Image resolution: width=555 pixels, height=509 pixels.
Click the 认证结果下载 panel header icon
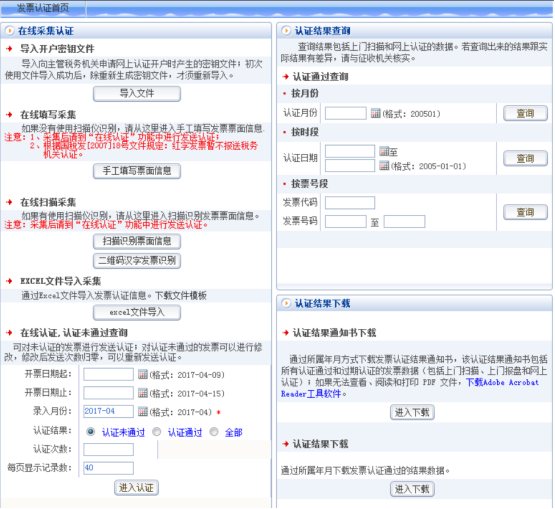tap(286, 303)
